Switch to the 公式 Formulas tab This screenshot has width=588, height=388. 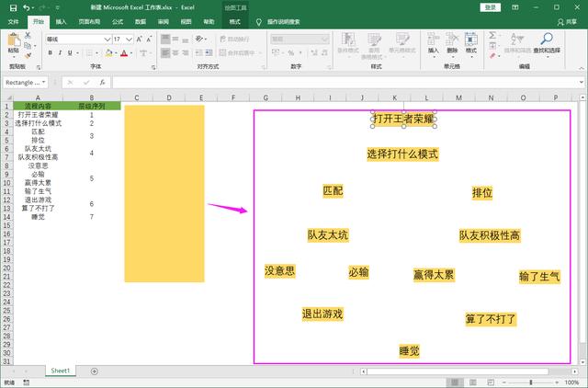pos(118,22)
